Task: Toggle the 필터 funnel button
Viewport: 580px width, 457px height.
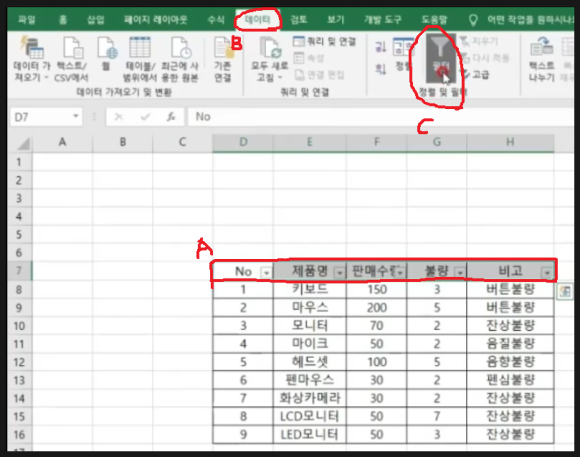Action: 440,58
